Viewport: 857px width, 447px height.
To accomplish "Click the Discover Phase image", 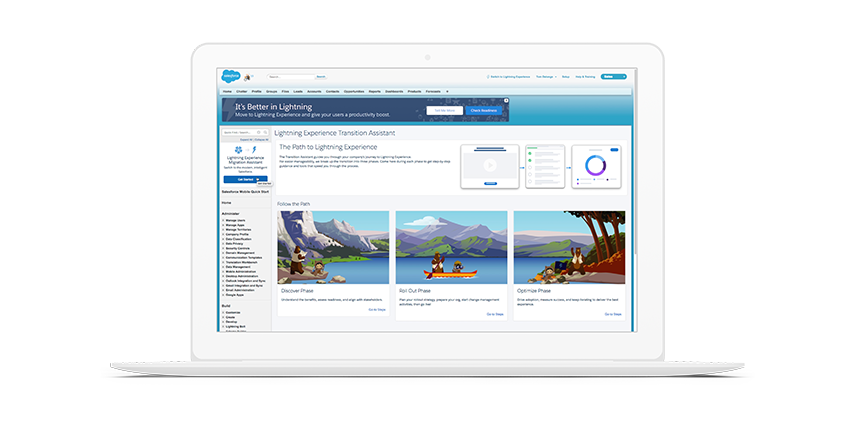I will pyautogui.click(x=333, y=248).
